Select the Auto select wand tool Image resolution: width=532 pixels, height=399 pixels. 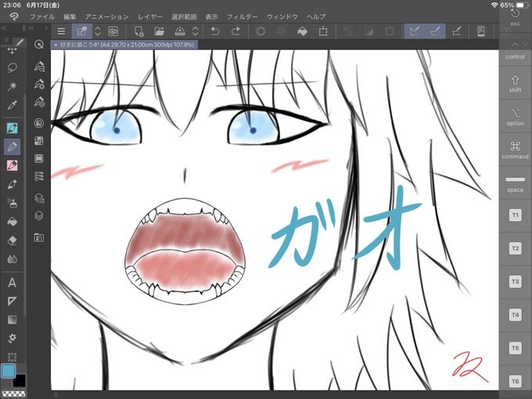click(13, 86)
